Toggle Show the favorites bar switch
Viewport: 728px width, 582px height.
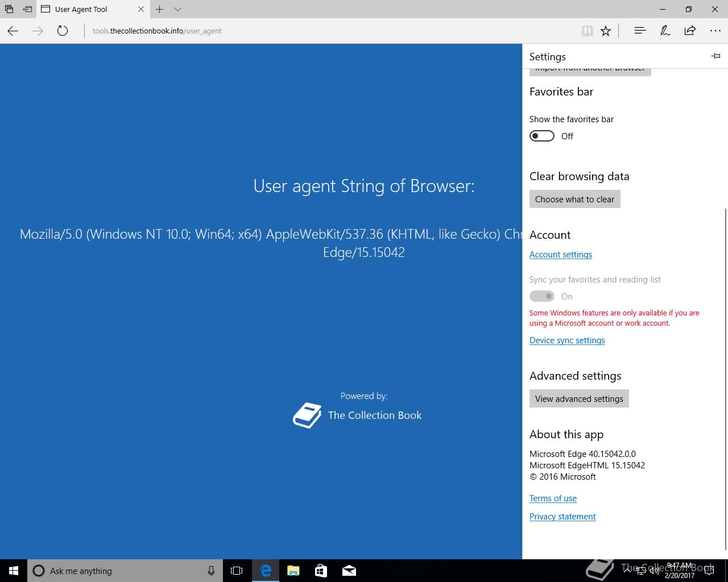[542, 136]
